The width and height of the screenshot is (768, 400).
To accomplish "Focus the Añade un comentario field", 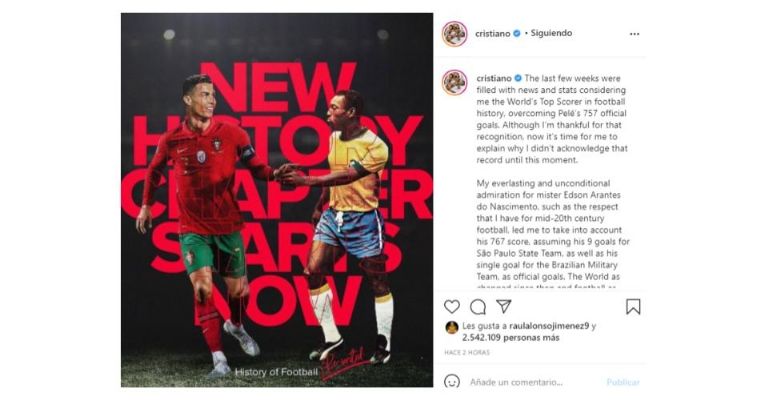I will pos(534,382).
